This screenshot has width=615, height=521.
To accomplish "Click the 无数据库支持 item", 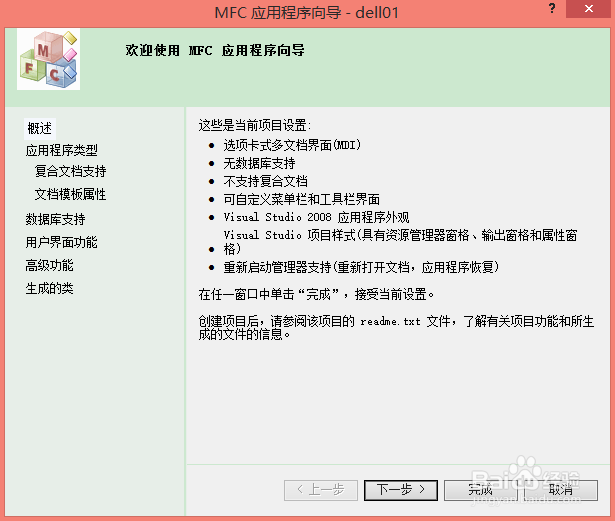I will click(x=259, y=163).
